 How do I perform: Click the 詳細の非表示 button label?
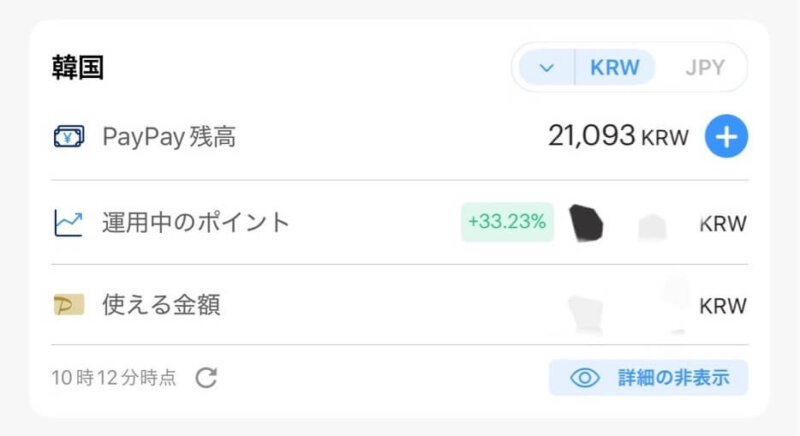[673, 378]
